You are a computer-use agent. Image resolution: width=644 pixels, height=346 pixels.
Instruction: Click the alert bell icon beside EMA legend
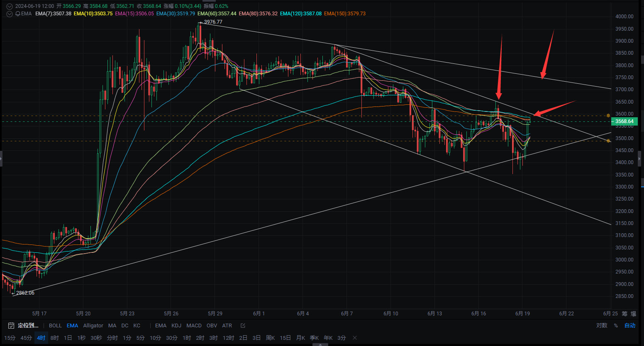click(x=18, y=14)
